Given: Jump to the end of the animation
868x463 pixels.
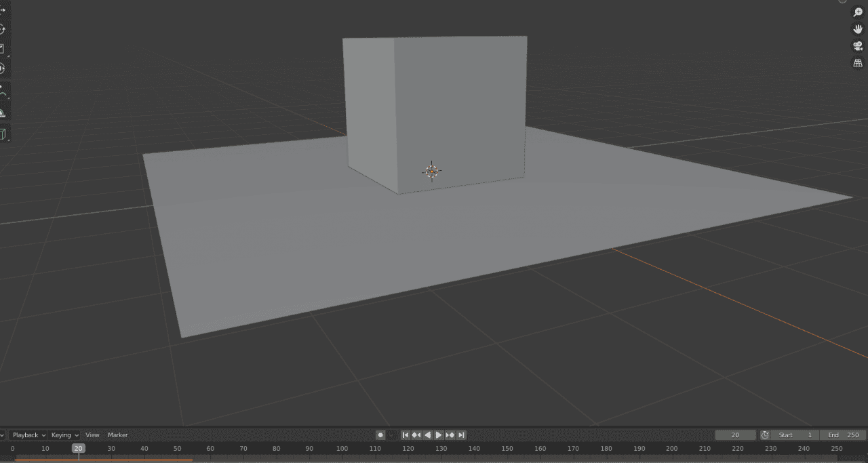Looking at the screenshot, I should click(461, 435).
